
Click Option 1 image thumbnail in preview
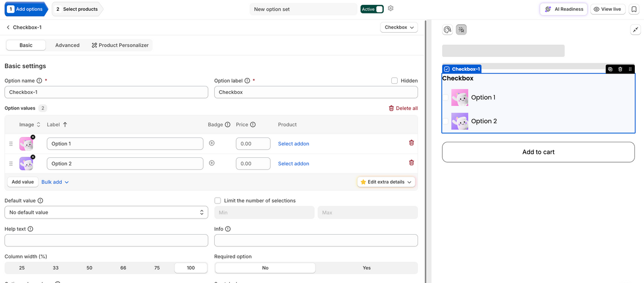click(x=460, y=98)
